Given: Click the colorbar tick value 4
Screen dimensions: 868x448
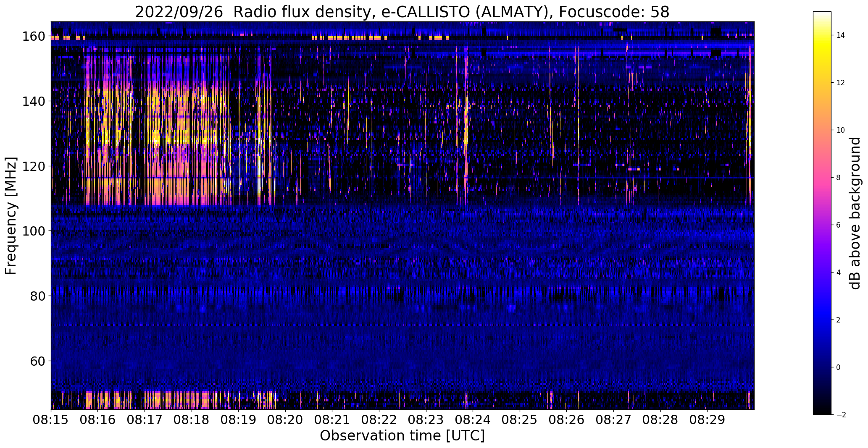Looking at the screenshot, I should click(x=839, y=272).
